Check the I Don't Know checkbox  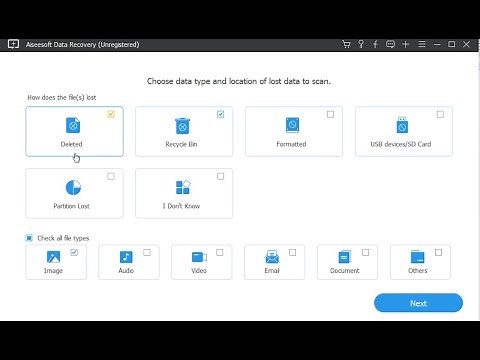(x=220, y=176)
